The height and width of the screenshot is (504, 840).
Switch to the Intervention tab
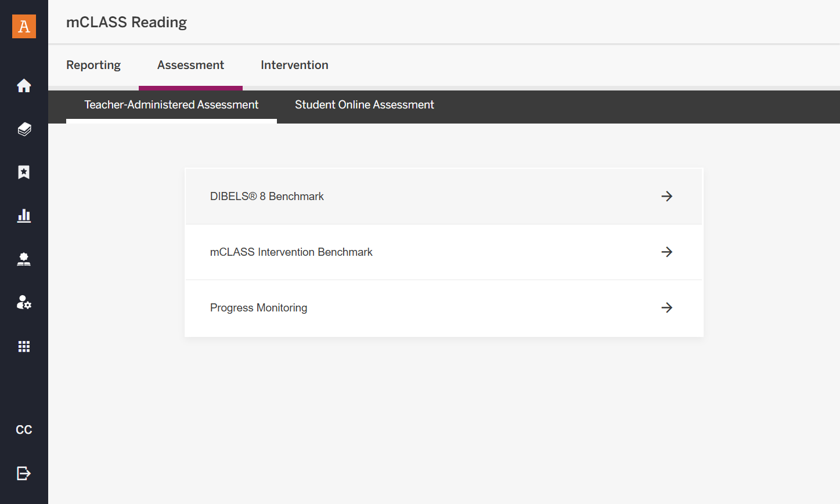[x=294, y=65]
